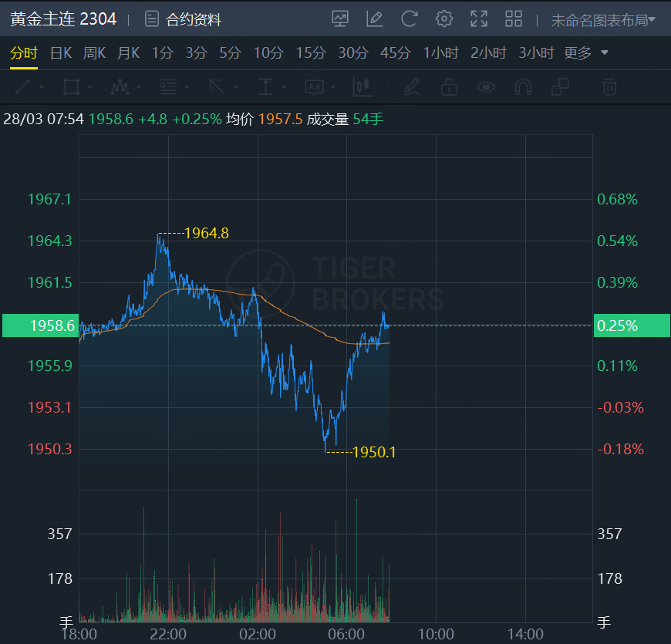Select the rectangle shape drawing tool

[x=71, y=87]
